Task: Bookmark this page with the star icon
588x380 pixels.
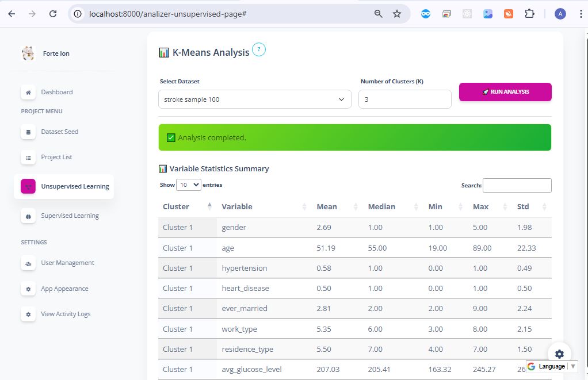Action: click(397, 14)
